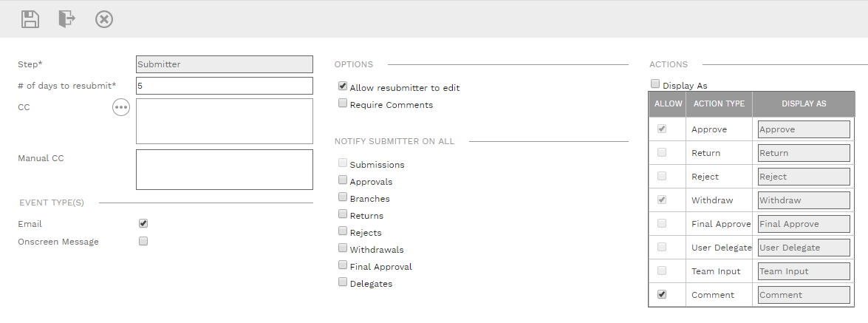Click into the Manual CC text box

pyautogui.click(x=225, y=169)
